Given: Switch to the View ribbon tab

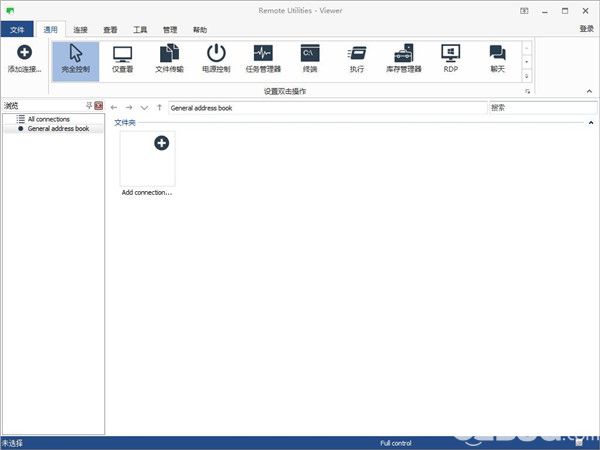Looking at the screenshot, I should coord(110,29).
